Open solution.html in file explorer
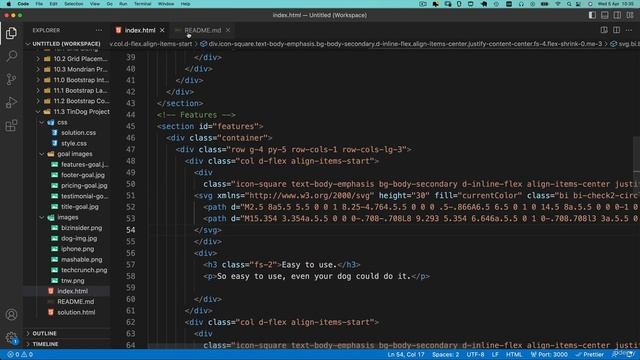 [x=76, y=312]
